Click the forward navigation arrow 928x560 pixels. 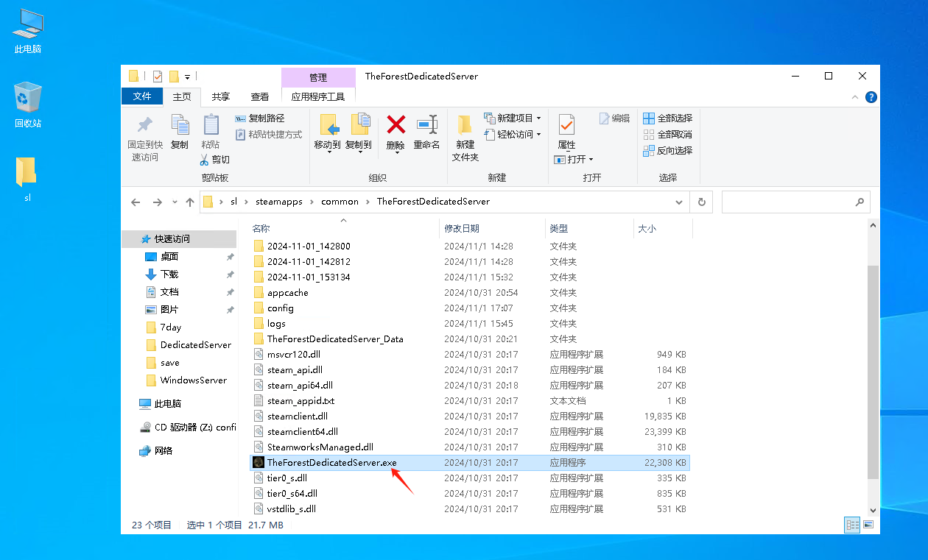point(157,202)
